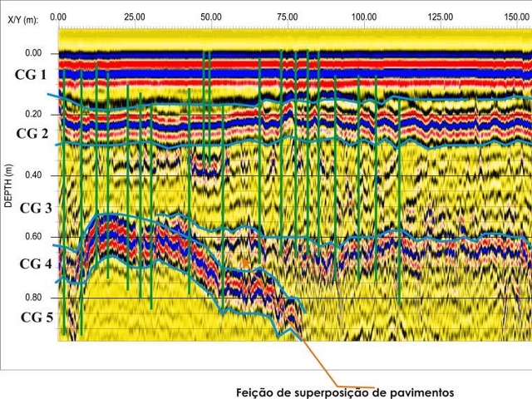The height and width of the screenshot is (399, 532).
Task: Click the 100.00 distance axis label
Action: pyautogui.click(x=364, y=17)
